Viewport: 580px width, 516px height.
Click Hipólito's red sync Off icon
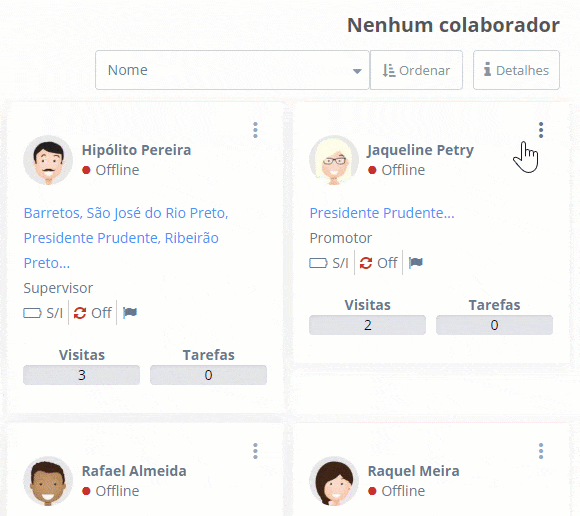click(x=80, y=313)
